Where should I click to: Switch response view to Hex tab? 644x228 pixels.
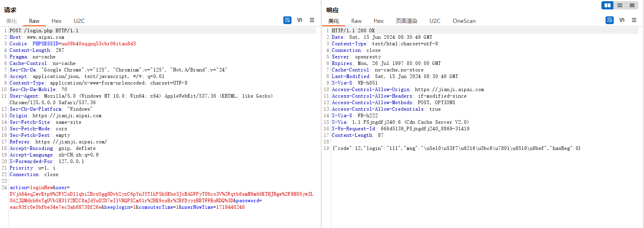379,21
